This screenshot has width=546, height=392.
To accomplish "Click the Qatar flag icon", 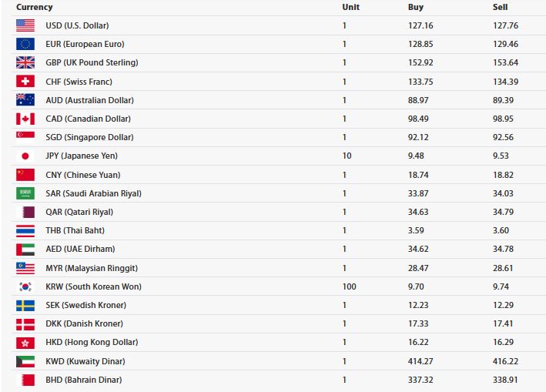I will point(25,212).
